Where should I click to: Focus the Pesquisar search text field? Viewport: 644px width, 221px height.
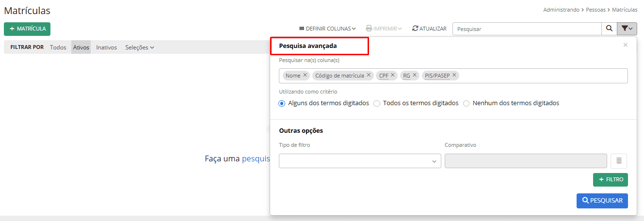pyautogui.click(x=527, y=29)
